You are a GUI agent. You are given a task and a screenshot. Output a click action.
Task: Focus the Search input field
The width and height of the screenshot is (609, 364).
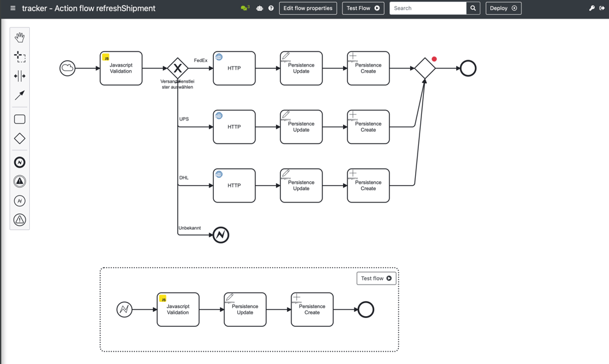428,8
